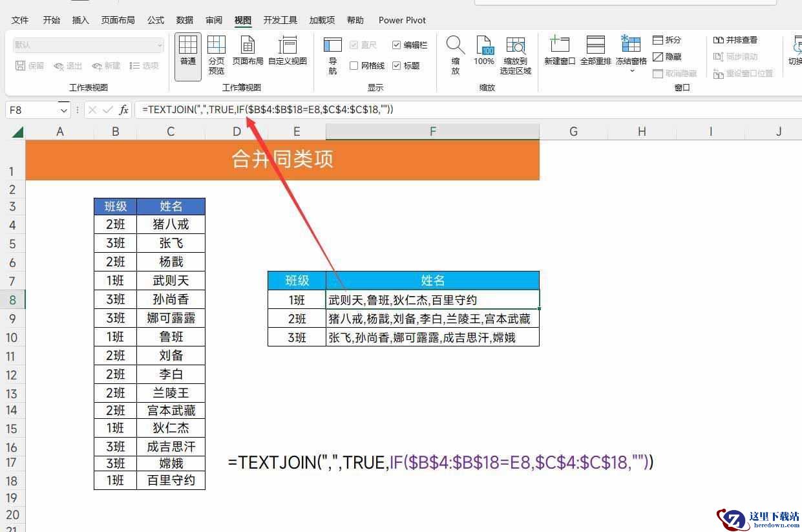Image resolution: width=802 pixels, height=532 pixels.
Task: Arrange all windows (全部重排)
Action: (x=595, y=52)
